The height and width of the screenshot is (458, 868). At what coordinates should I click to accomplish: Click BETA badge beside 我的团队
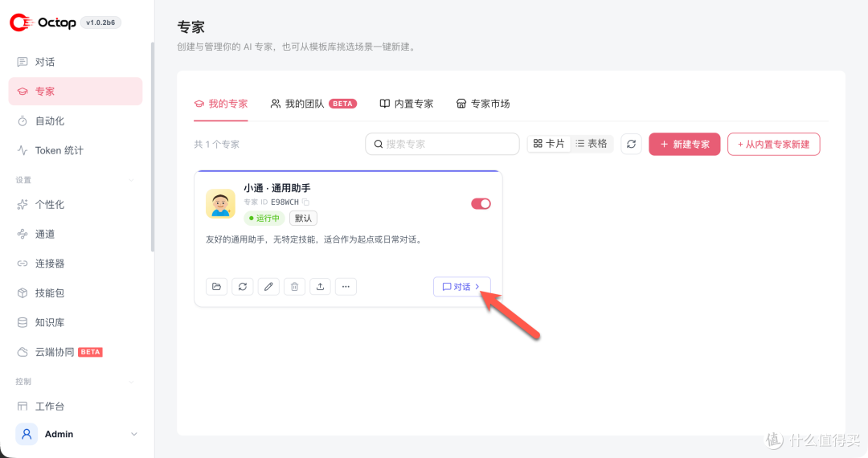(x=342, y=104)
